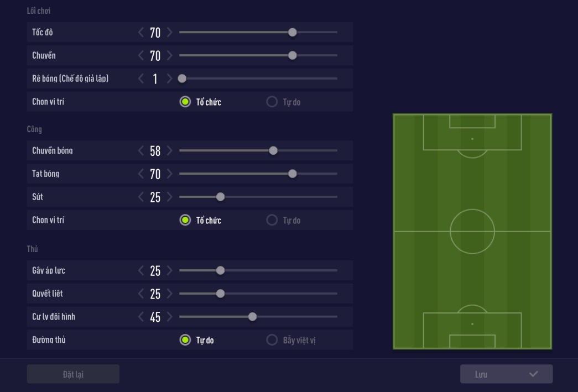The height and width of the screenshot is (392, 578).
Task: Increase Chuyền value with right arrow
Action: [x=169, y=56]
